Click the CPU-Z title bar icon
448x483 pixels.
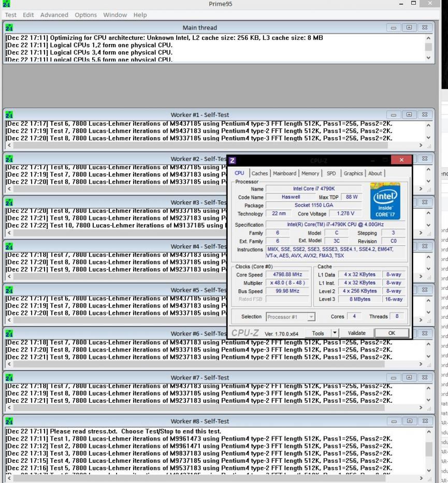click(233, 160)
